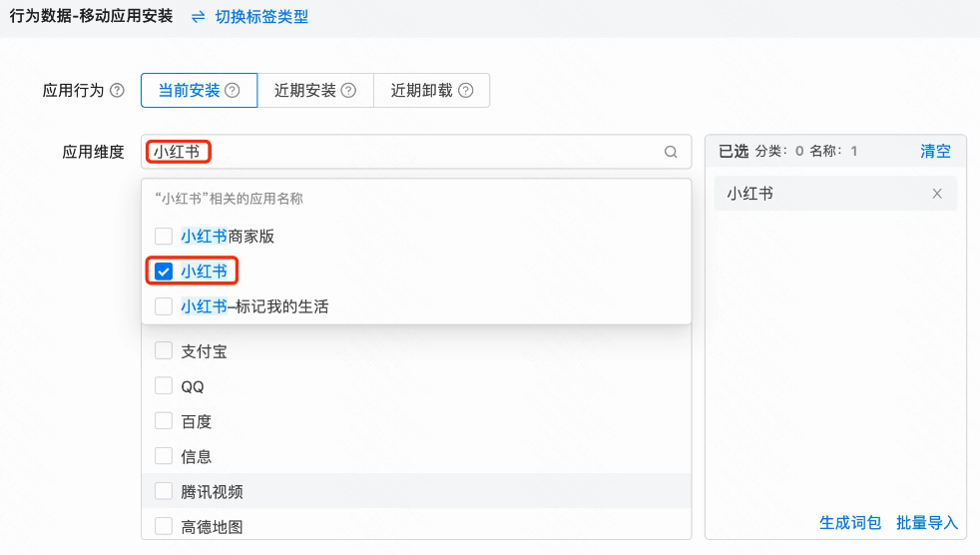
Task: Remove 小红书 from the selected list
Action: tap(937, 194)
